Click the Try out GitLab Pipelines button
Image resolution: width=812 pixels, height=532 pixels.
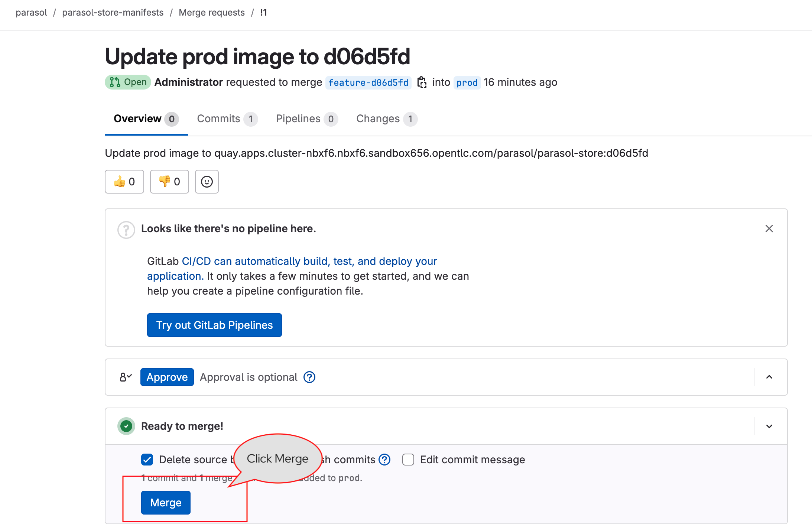(x=215, y=325)
